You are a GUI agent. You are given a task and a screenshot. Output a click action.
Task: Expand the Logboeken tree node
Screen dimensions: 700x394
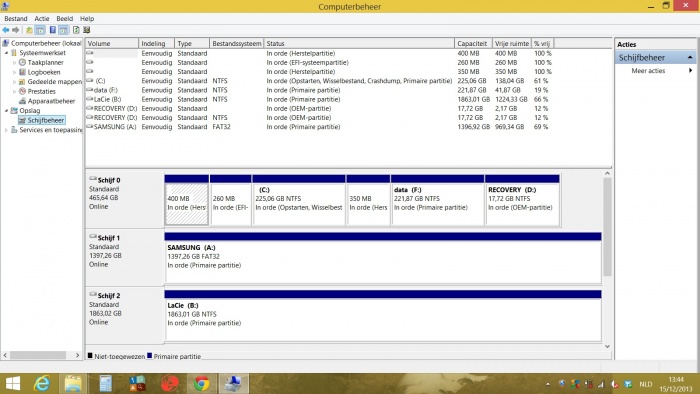[14, 72]
